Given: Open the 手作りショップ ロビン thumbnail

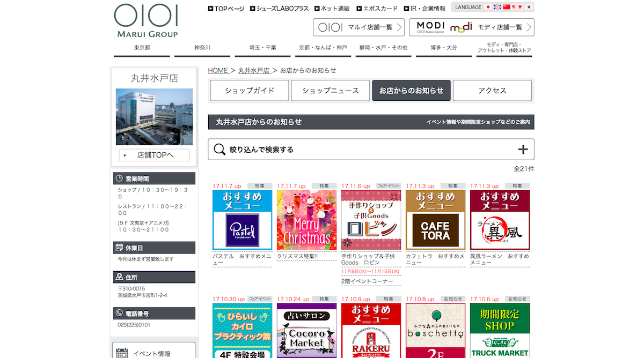Looking at the screenshot, I should 371,220.
